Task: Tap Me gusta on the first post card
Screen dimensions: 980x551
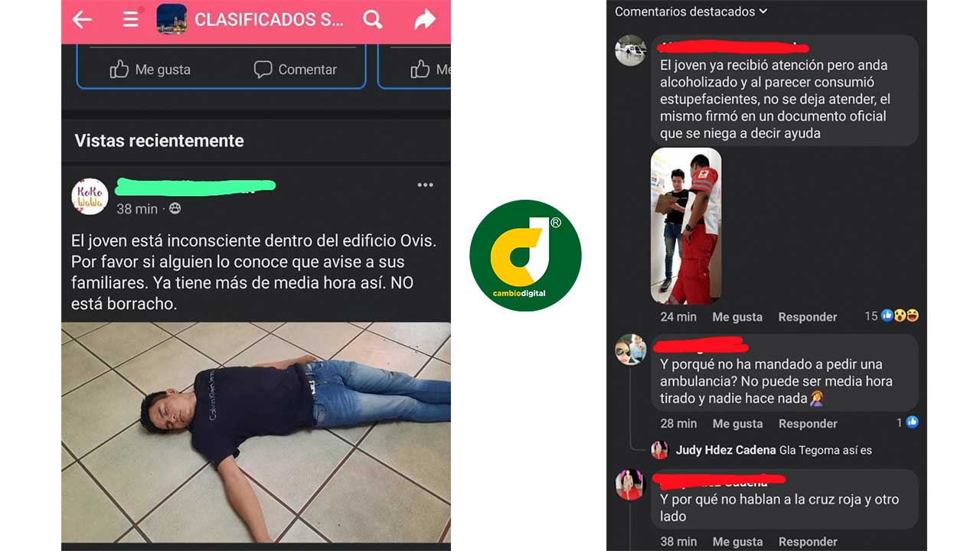Action: pyautogui.click(x=151, y=70)
